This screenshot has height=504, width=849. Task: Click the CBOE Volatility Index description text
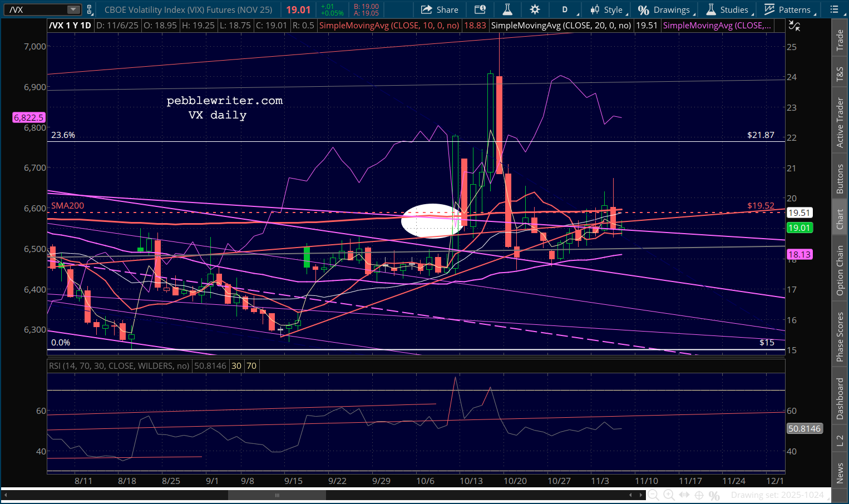point(189,9)
